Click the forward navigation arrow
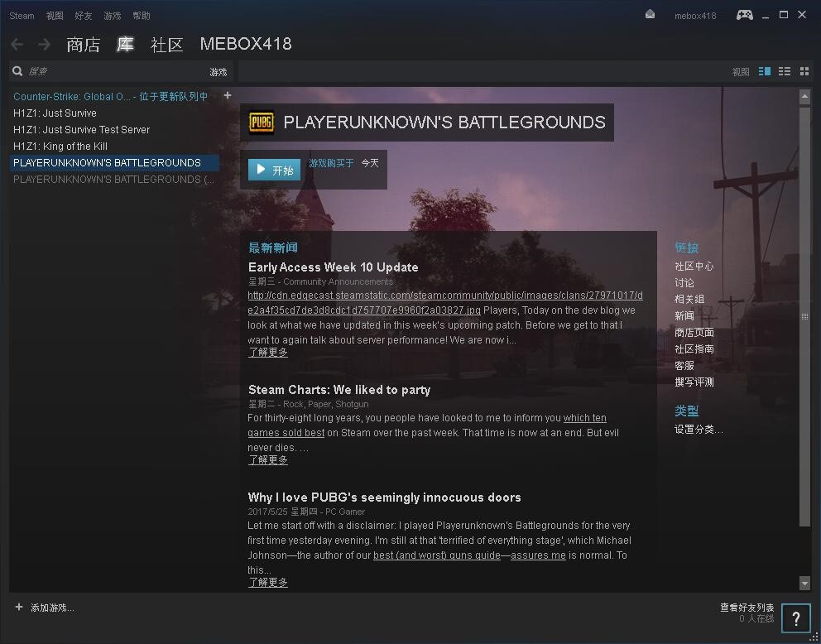 [x=45, y=44]
